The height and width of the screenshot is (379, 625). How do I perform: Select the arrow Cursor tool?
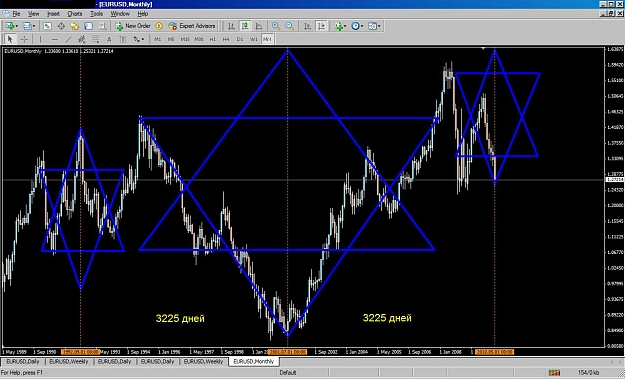tap(10, 39)
